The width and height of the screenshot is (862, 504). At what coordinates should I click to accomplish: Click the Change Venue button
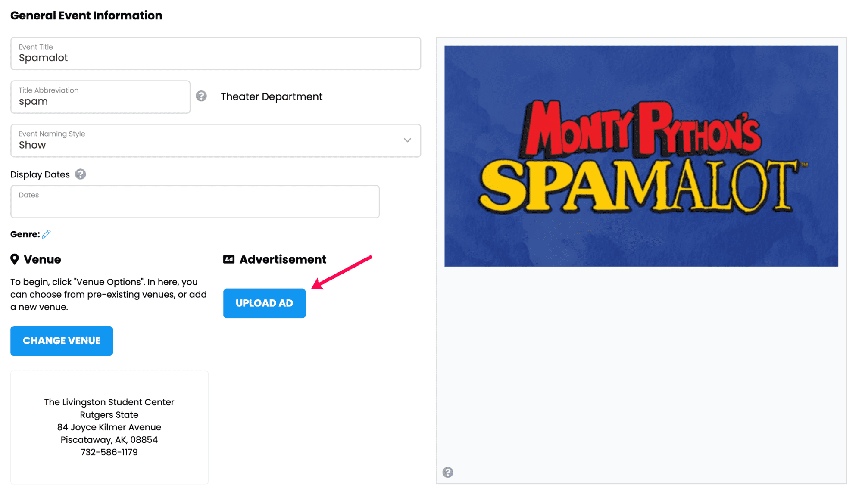click(x=62, y=341)
